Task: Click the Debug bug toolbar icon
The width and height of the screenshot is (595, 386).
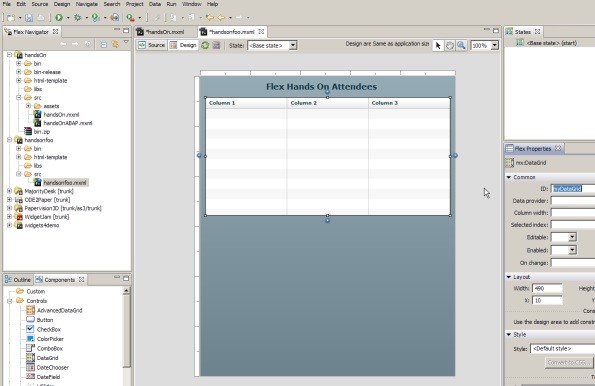Action: [x=78, y=17]
